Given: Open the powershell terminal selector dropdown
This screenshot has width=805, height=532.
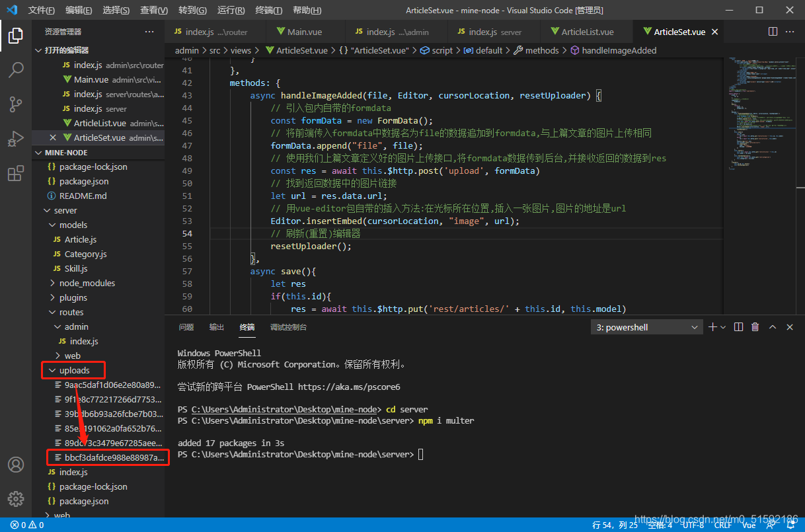Looking at the screenshot, I should click(x=647, y=327).
